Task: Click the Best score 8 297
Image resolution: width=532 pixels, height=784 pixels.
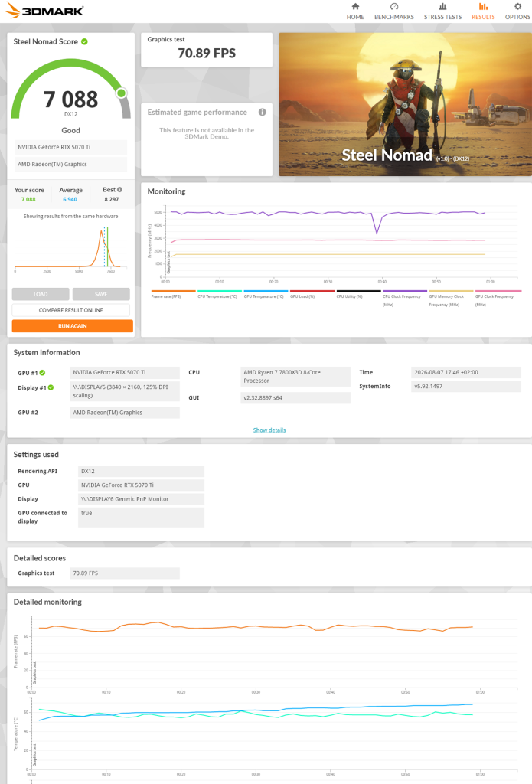Action: pyautogui.click(x=112, y=199)
